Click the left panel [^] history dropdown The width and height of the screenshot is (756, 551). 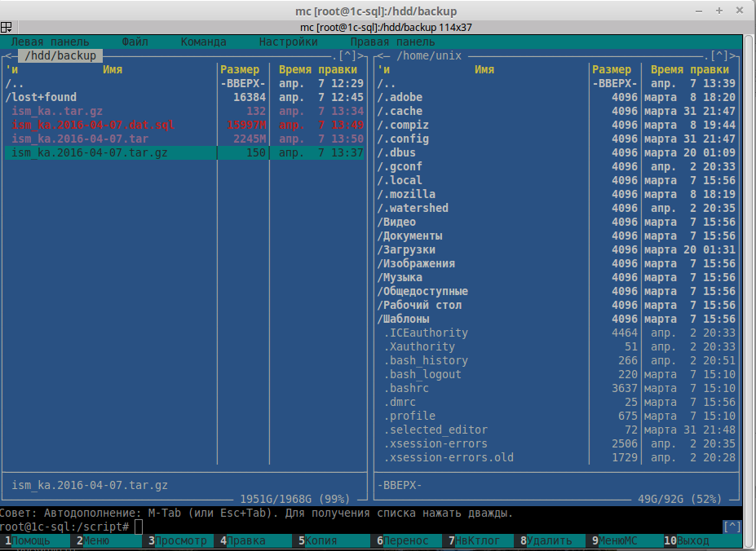348,55
